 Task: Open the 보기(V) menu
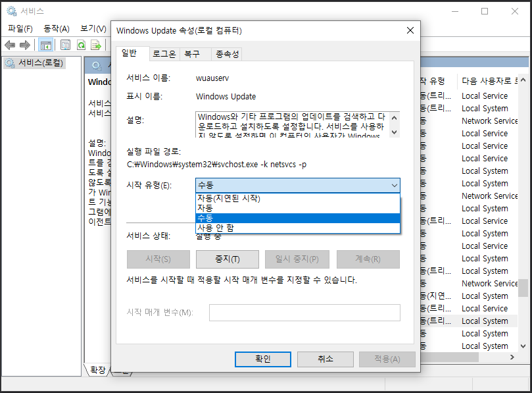click(x=93, y=29)
